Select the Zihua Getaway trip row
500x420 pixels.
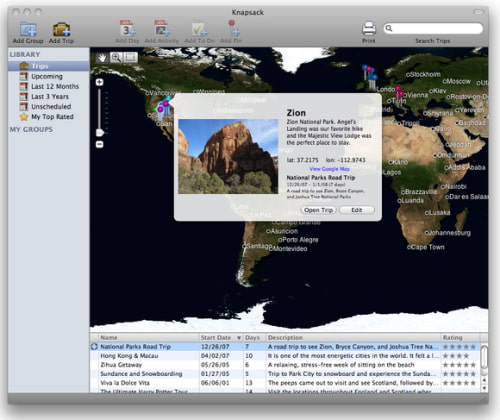click(x=285, y=365)
